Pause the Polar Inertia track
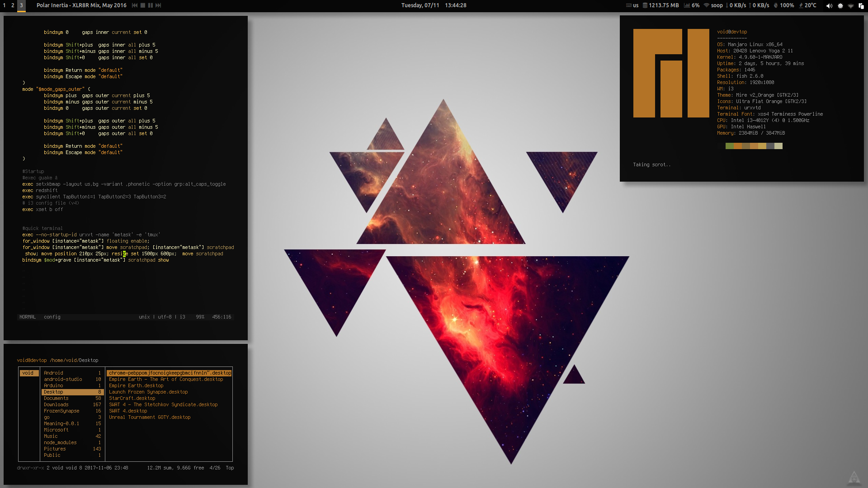This screenshot has width=868, height=488. coord(151,5)
